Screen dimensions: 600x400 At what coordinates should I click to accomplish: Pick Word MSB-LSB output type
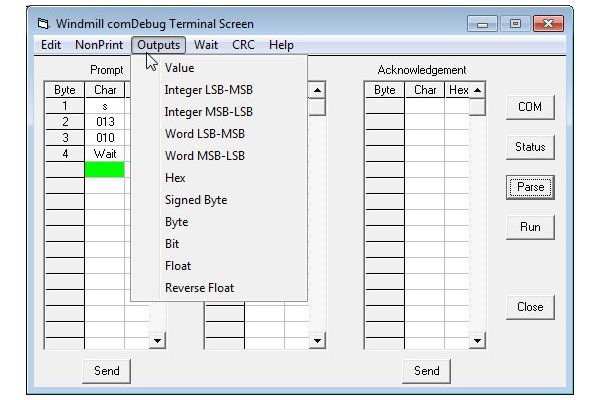pos(219,156)
